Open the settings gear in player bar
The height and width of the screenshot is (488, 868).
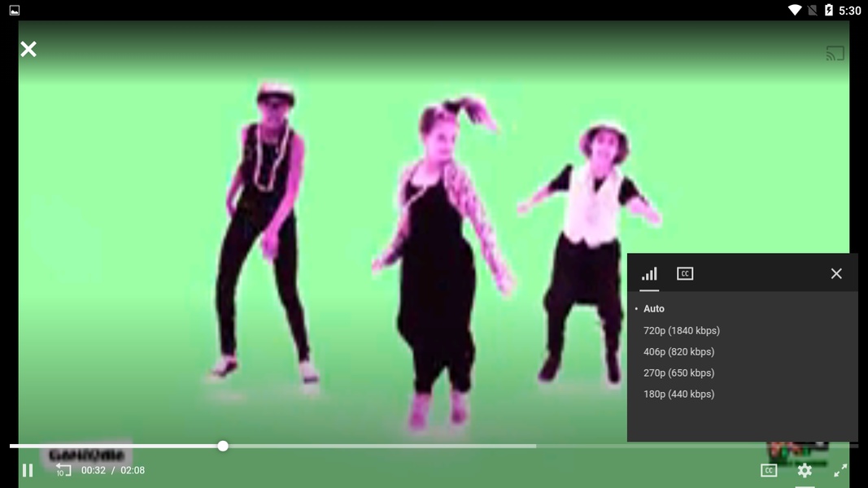805,470
